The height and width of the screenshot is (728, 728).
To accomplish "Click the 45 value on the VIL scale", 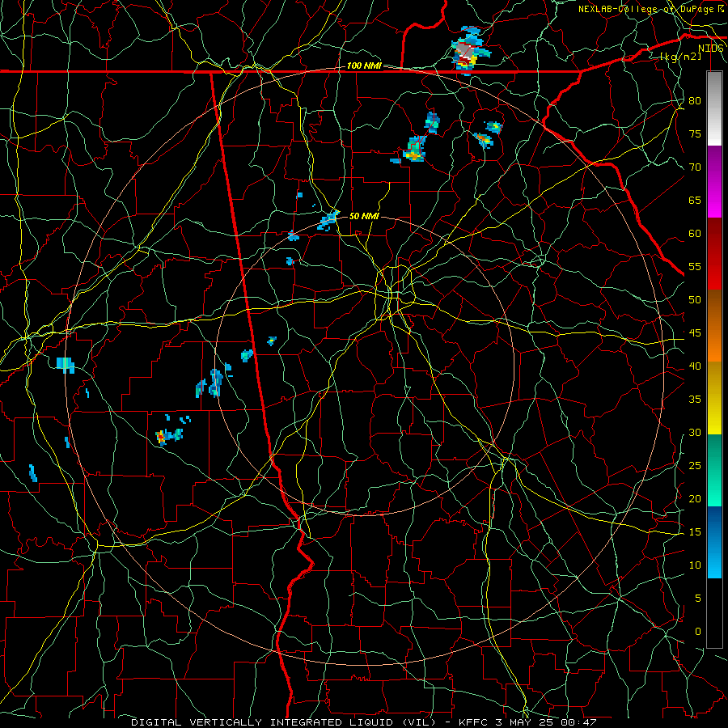I will [x=695, y=333].
